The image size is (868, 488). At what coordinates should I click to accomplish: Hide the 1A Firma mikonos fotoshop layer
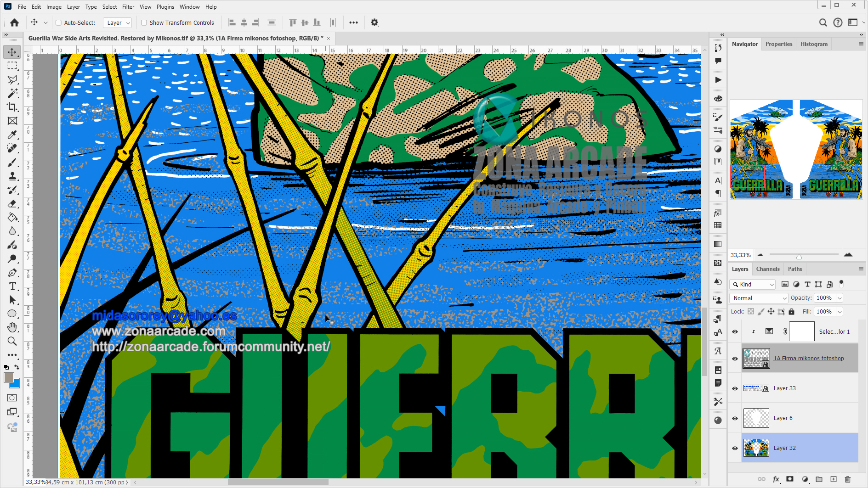point(735,359)
